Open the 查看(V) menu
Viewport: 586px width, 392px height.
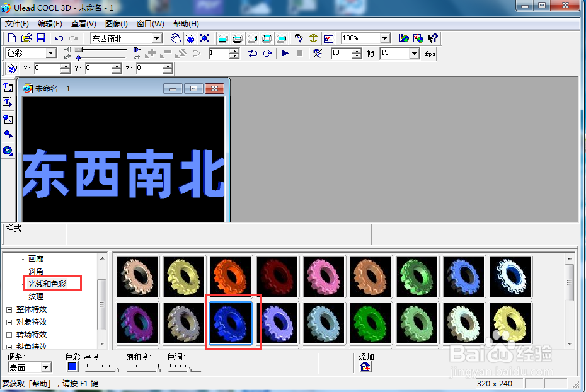[84, 24]
